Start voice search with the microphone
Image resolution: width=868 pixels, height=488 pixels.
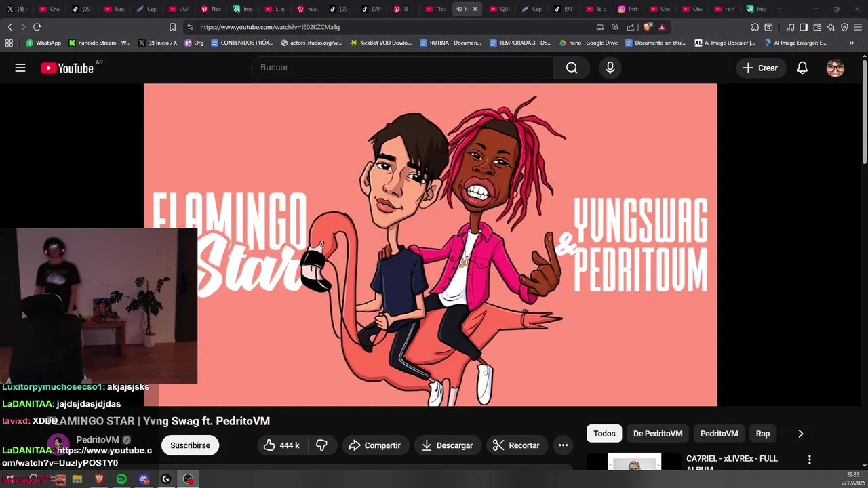(x=610, y=68)
